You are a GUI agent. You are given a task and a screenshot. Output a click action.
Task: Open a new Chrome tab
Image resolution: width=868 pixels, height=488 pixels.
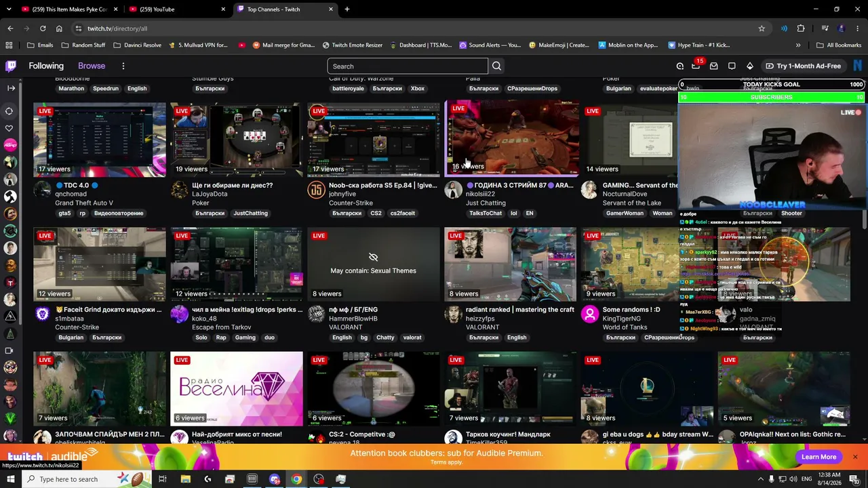pos(347,9)
